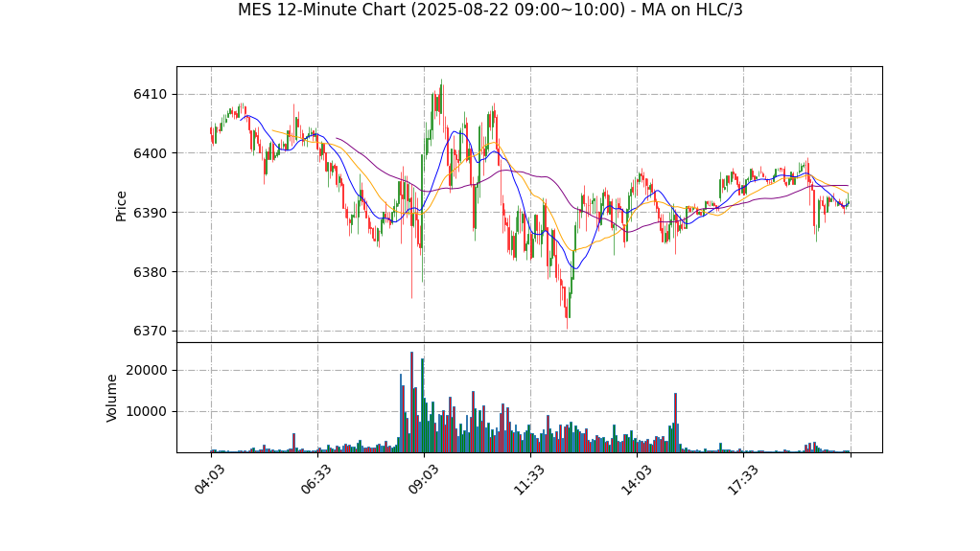Click the 6390 price axis label
Screen dimensions: 980x551
click(150, 213)
